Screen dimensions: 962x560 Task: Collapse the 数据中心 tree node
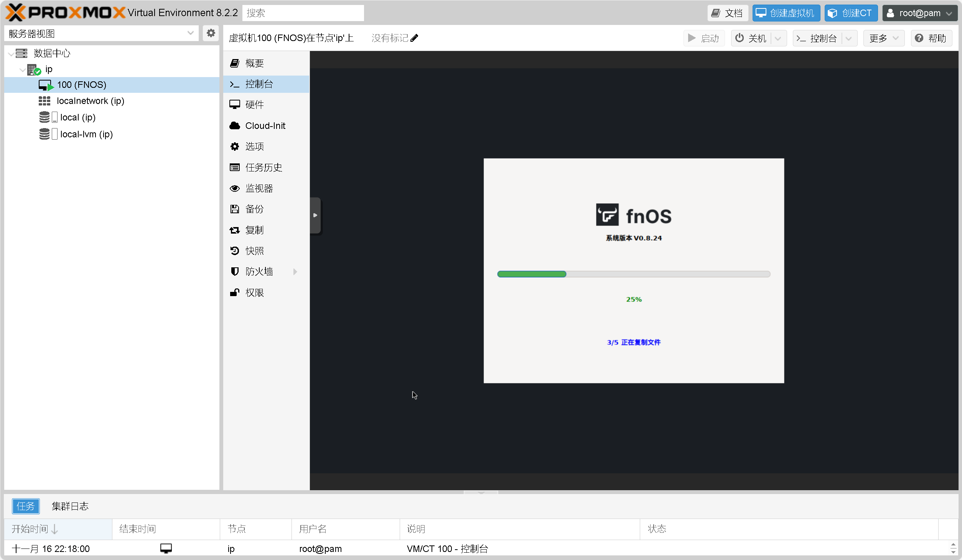pyautogui.click(x=11, y=54)
